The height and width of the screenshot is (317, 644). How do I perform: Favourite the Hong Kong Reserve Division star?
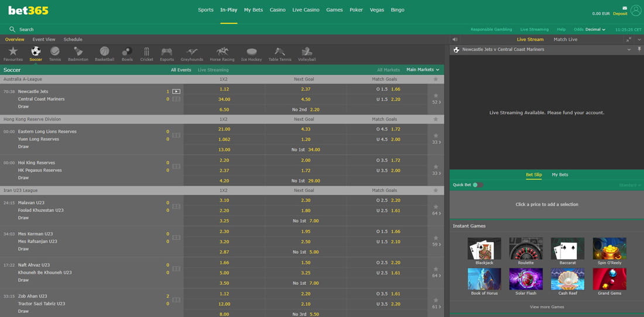(x=436, y=119)
